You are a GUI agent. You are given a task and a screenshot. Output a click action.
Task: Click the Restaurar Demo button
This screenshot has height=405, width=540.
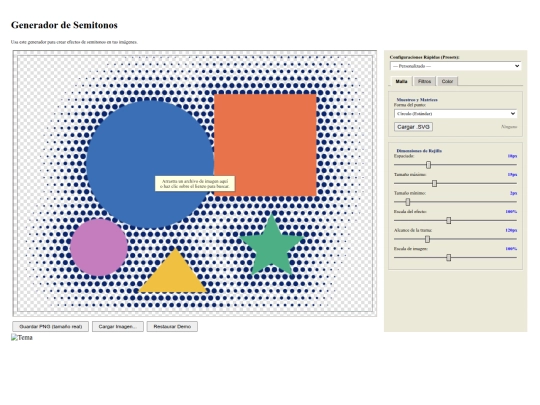pos(172,326)
